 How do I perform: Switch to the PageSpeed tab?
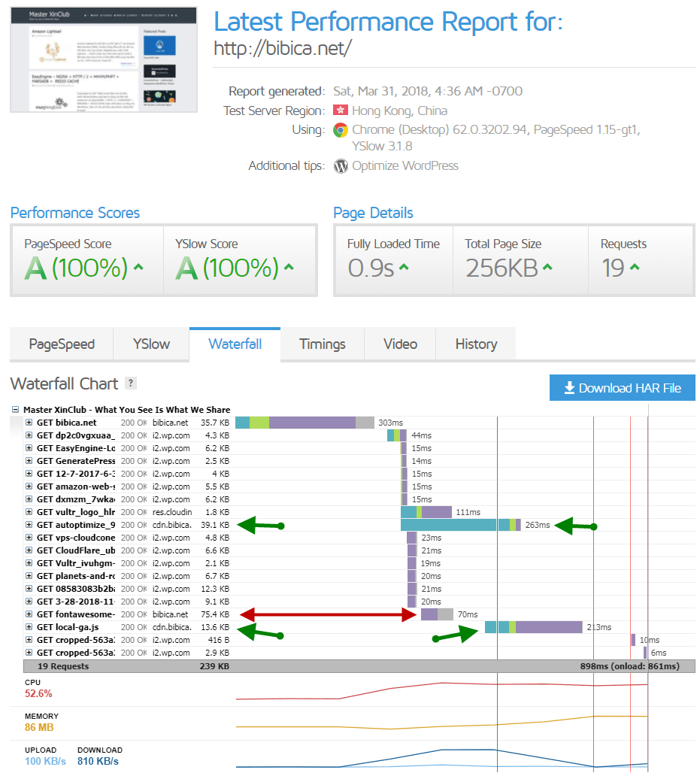(x=62, y=344)
